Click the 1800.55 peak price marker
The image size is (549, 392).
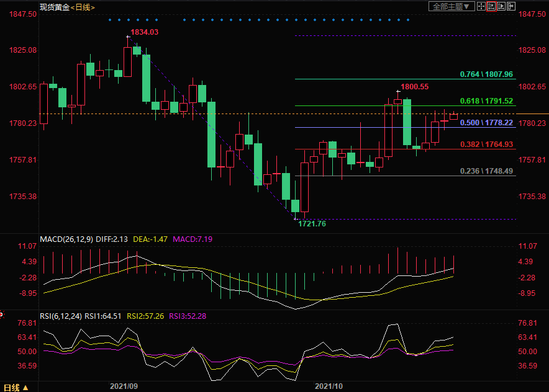point(414,87)
